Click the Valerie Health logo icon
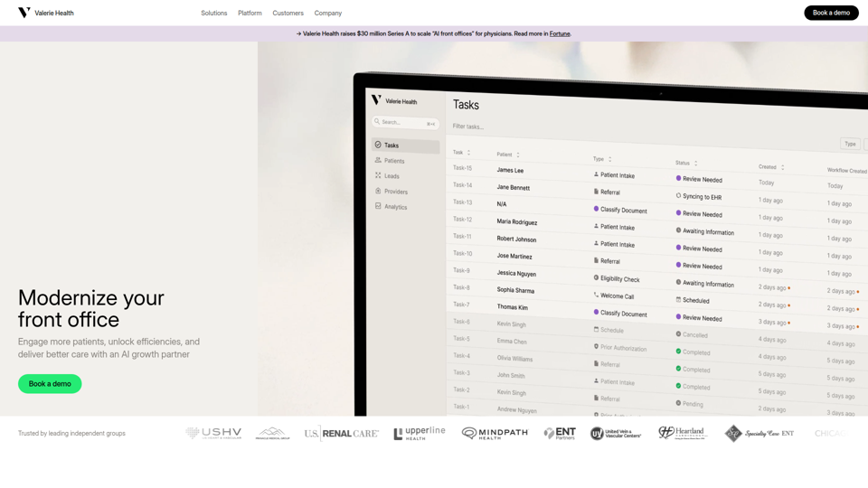The width and height of the screenshot is (868, 488). [24, 13]
